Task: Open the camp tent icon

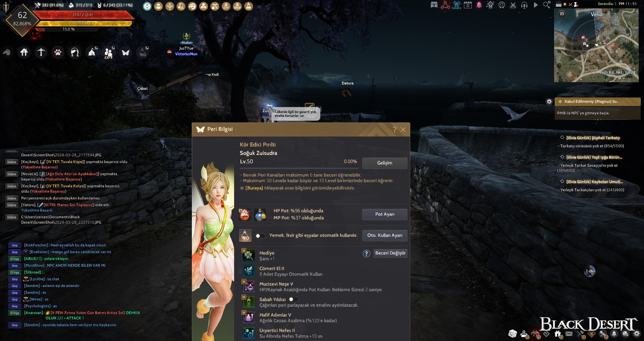Action: (92, 52)
